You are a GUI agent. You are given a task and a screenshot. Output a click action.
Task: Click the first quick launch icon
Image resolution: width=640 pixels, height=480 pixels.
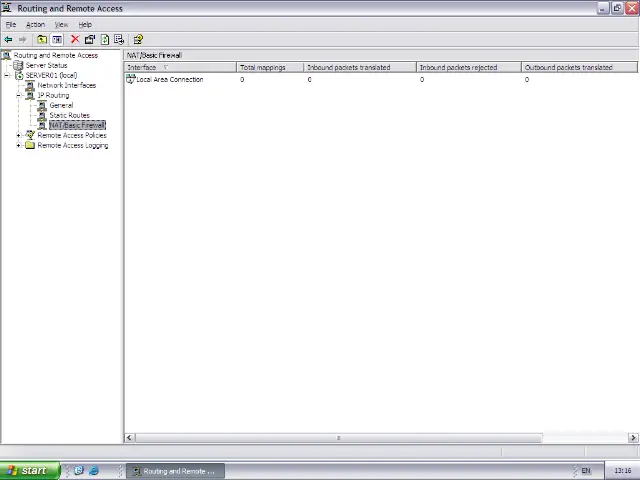tap(79, 471)
